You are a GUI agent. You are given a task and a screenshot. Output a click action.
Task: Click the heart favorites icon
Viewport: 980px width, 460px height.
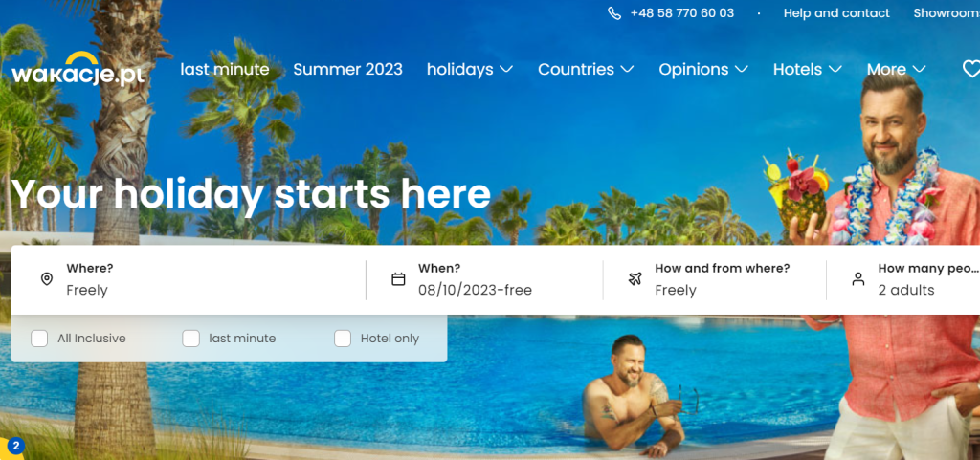pos(970,69)
